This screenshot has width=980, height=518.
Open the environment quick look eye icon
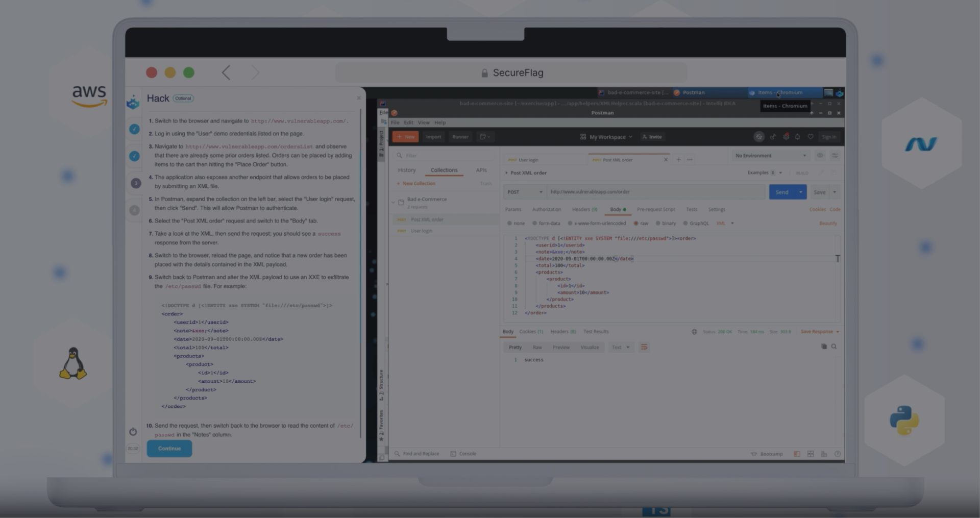(x=820, y=156)
